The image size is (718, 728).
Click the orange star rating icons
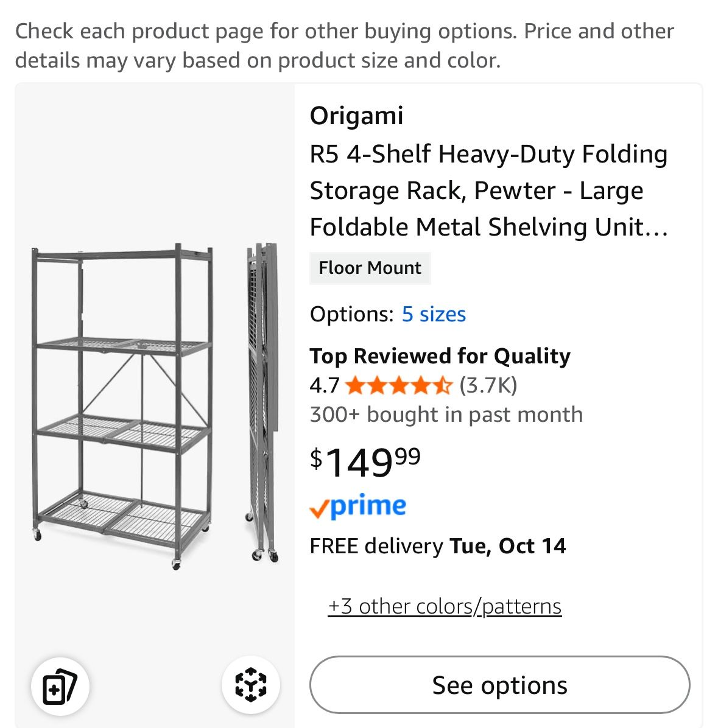pyautogui.click(x=399, y=385)
